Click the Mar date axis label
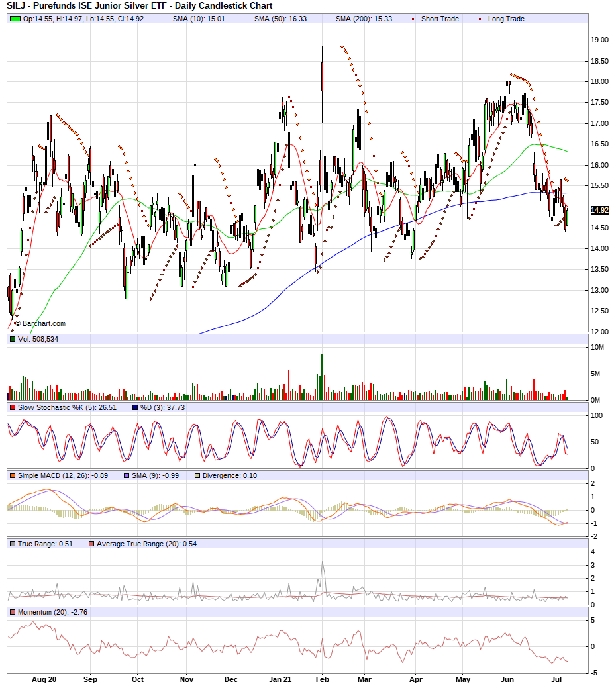 tap(364, 679)
